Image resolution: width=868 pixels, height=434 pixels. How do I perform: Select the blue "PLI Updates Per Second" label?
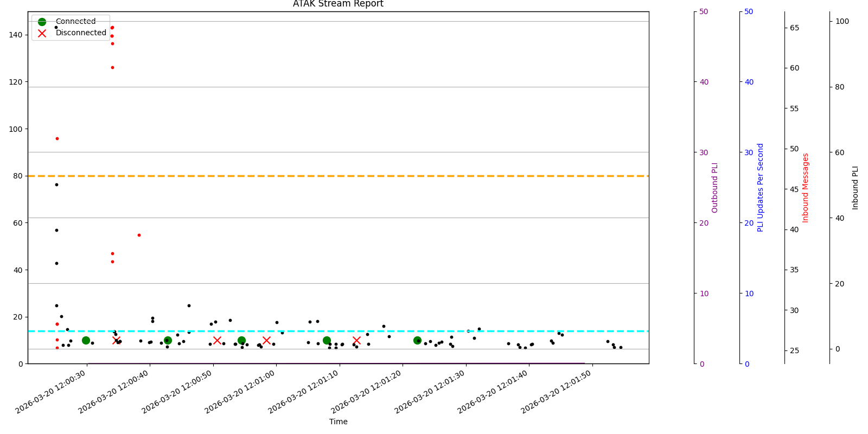tap(761, 188)
